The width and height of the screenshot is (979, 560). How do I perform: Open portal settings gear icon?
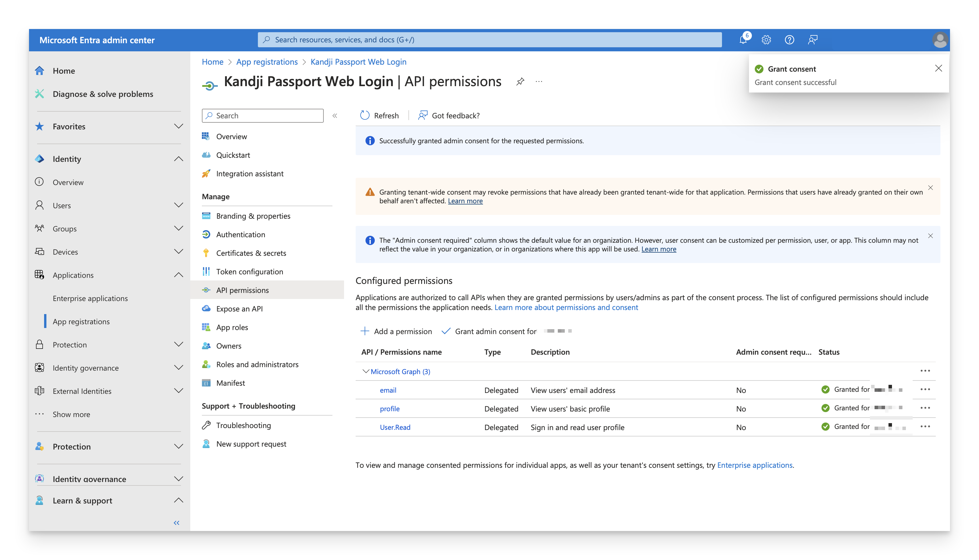(x=766, y=40)
